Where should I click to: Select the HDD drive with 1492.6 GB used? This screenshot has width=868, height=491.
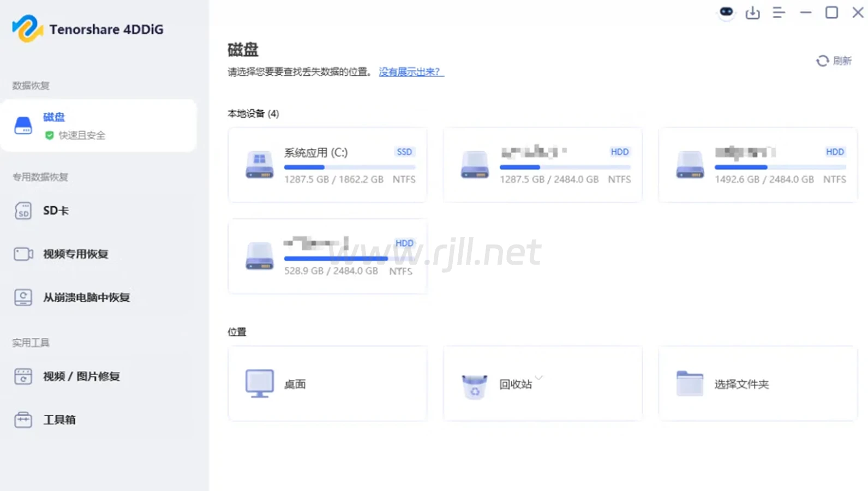click(758, 165)
